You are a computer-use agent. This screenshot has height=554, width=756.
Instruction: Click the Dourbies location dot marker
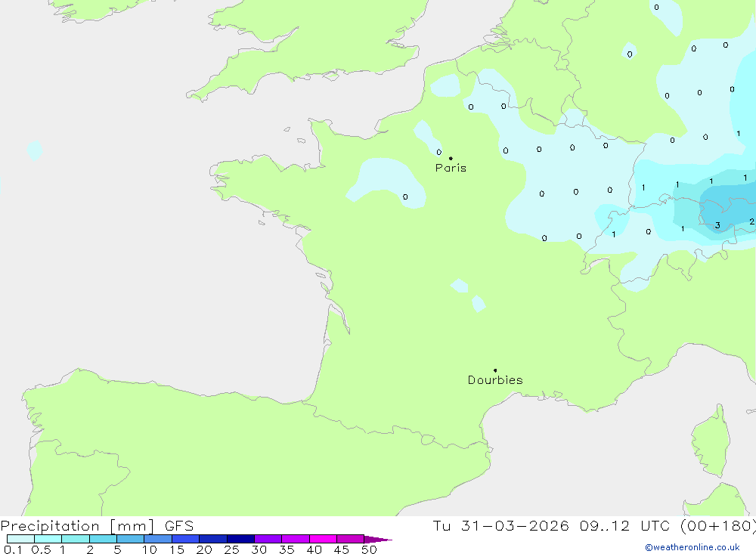coord(495,370)
